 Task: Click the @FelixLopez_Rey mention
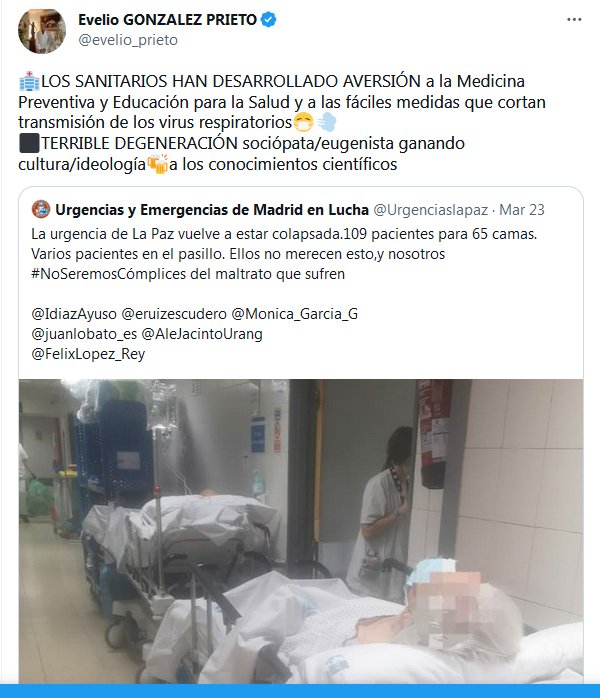pos(88,354)
